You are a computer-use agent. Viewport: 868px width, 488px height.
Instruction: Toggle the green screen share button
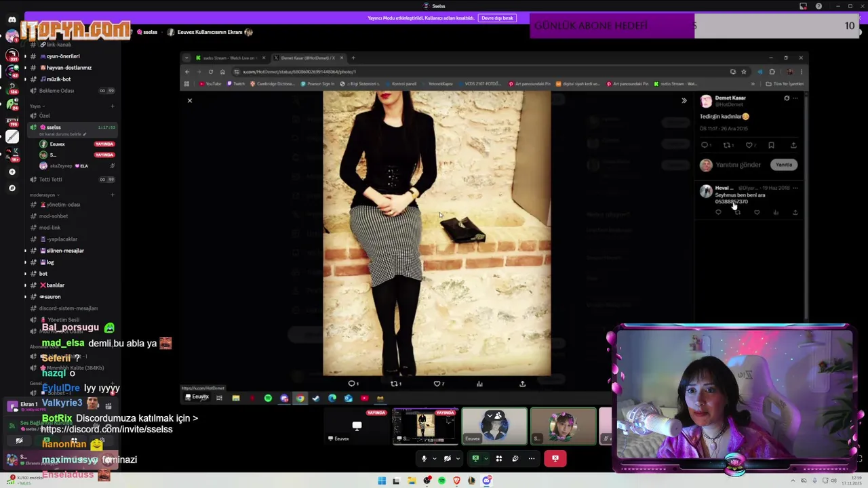pyautogui.click(x=475, y=458)
